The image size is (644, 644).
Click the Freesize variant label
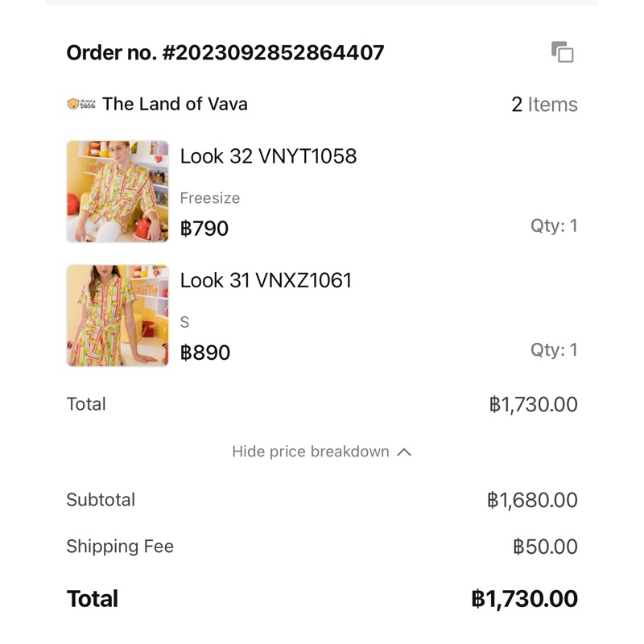coord(209,198)
